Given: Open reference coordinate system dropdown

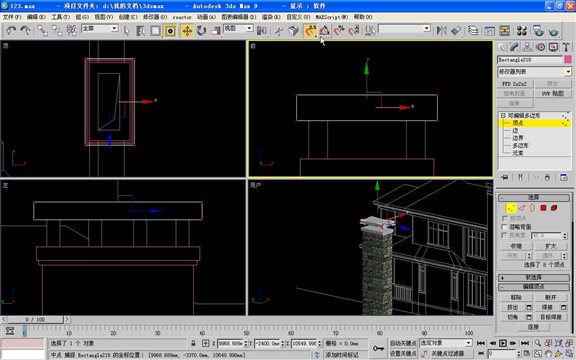Looking at the screenshot, I should tap(238, 28).
